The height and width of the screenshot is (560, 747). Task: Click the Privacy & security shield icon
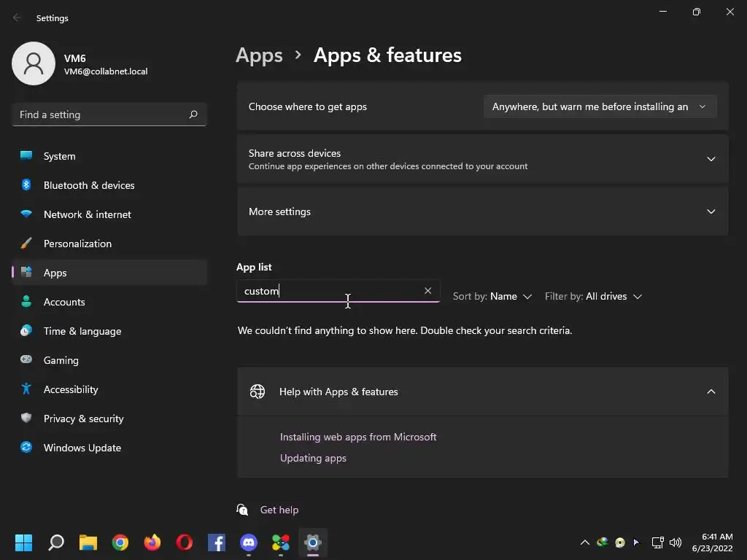click(26, 419)
